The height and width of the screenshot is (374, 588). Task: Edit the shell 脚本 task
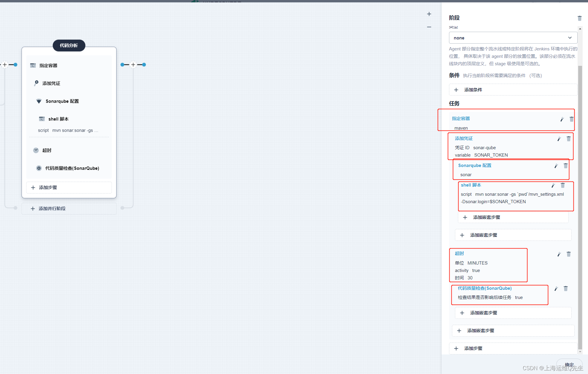[553, 185]
